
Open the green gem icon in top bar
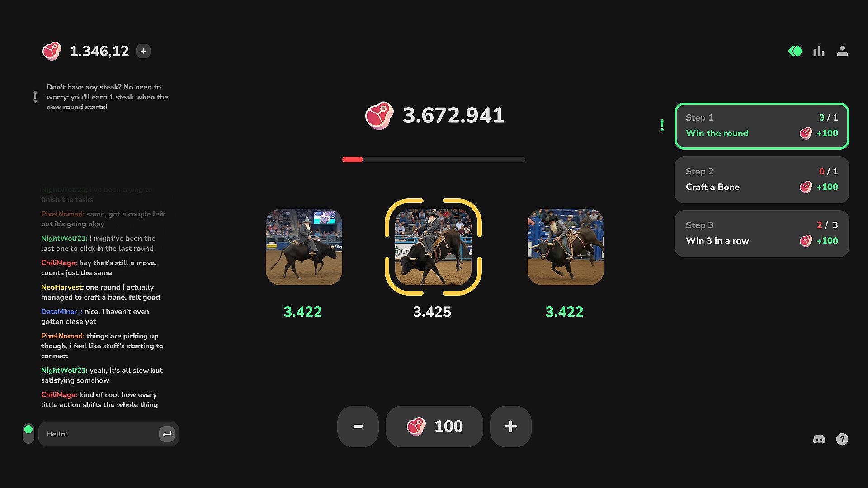coord(795,52)
